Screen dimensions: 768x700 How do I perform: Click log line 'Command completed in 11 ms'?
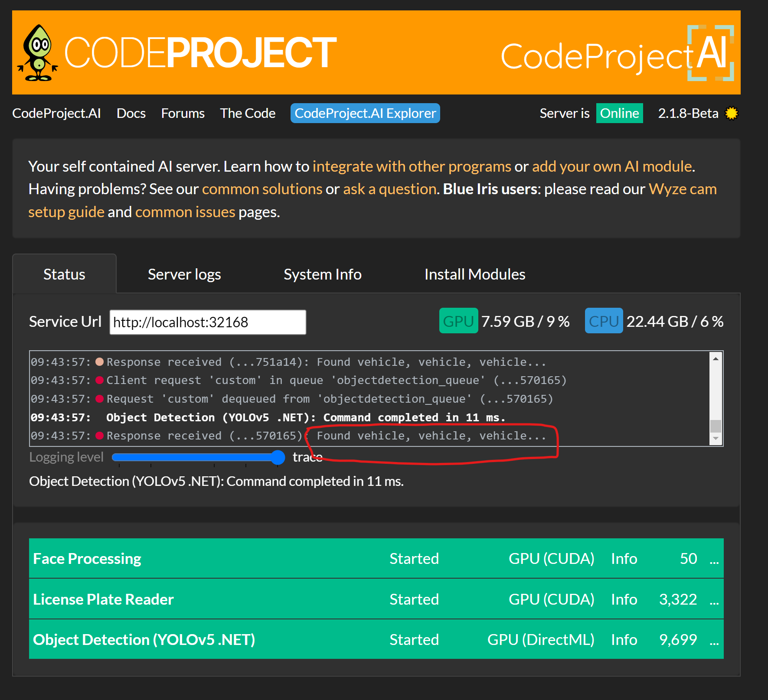268,417
